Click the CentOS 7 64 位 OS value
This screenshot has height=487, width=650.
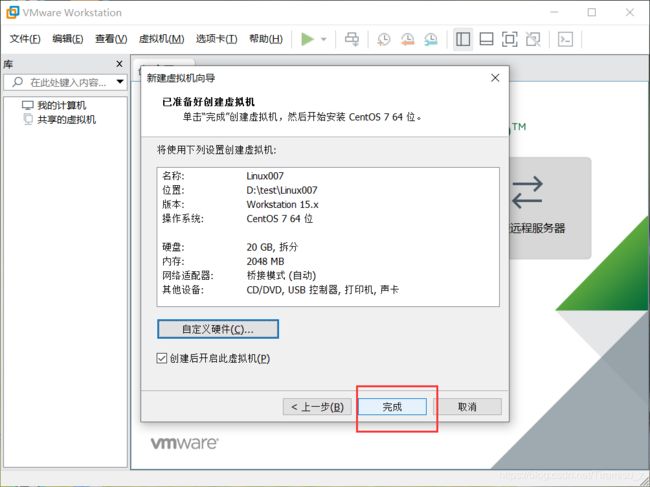[x=279, y=218]
